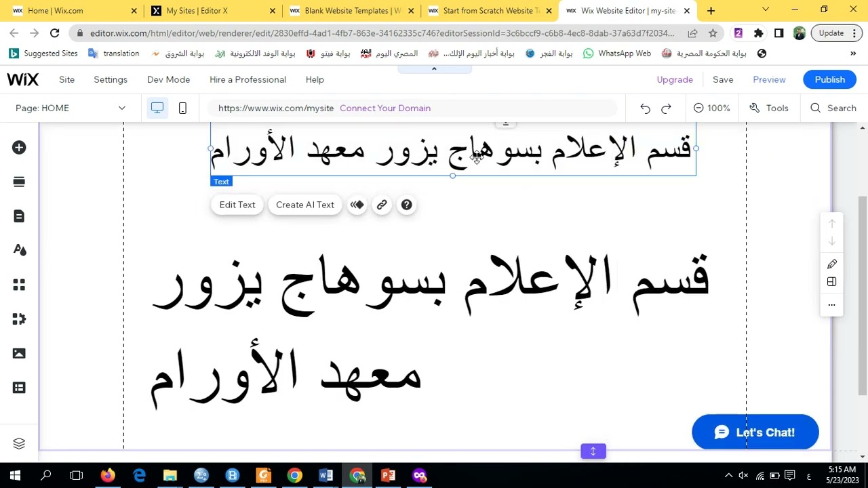Open Chrome extensions puzzle icon
This screenshot has height=488, width=868.
coord(758,33)
